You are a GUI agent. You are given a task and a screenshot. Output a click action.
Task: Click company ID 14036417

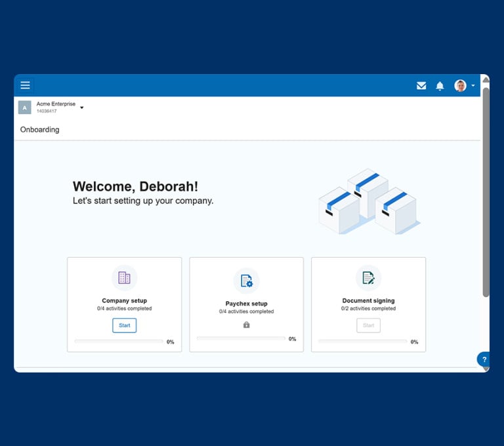coord(47,111)
